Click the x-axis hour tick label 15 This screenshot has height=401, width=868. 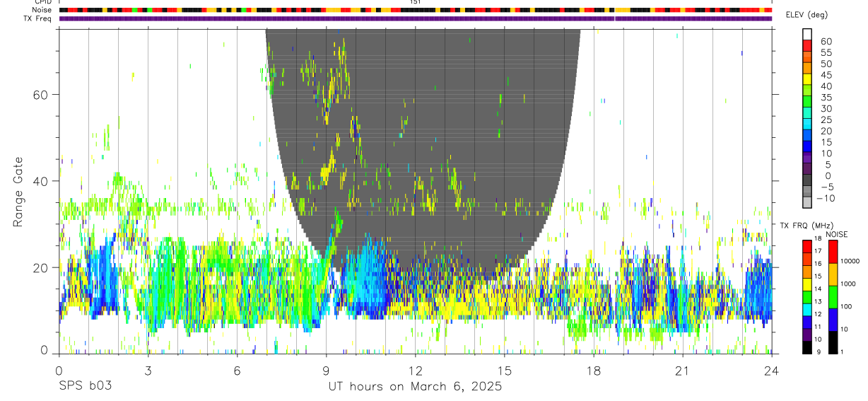[504, 371]
